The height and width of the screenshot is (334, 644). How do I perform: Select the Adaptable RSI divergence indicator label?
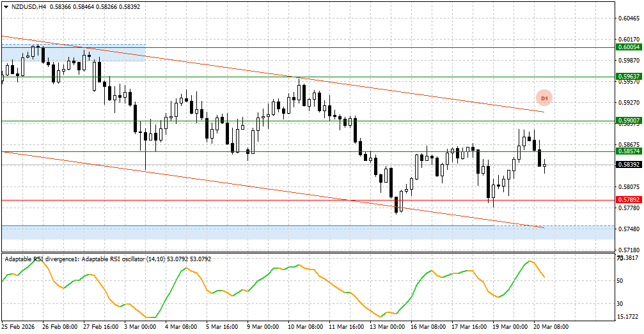107,259
